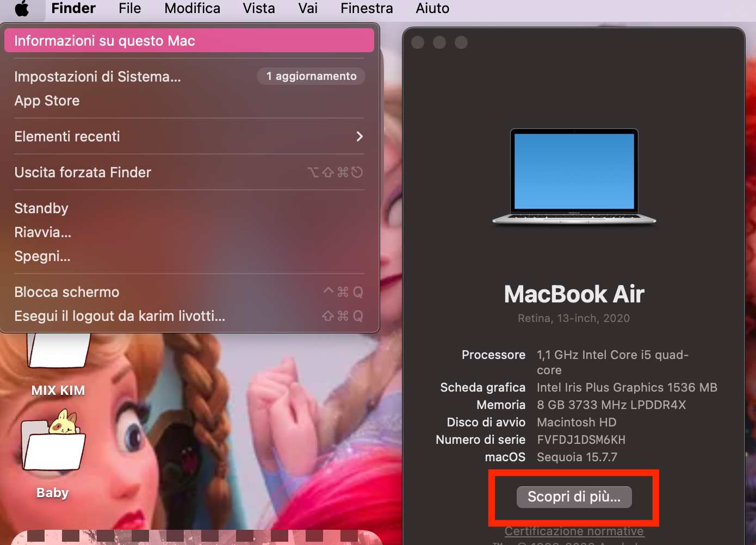Screen dimensions: 756x545
Task: Click the value 8 GB 3733 MHz LPDDR4X
Action: (x=611, y=405)
